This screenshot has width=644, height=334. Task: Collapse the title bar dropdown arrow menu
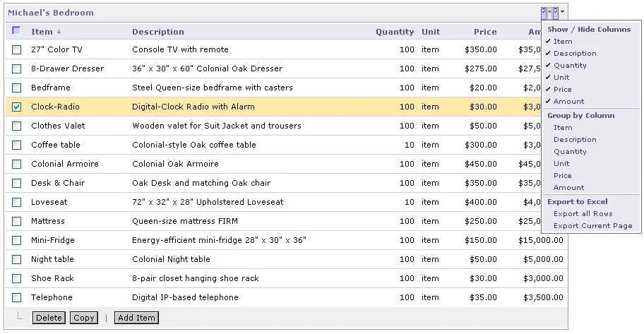pyautogui.click(x=563, y=12)
